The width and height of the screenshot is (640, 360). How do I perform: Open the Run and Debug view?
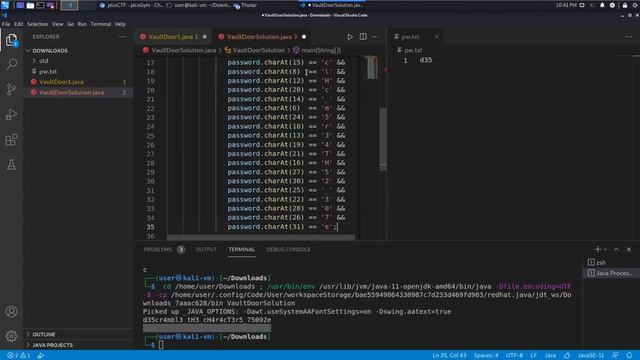point(11,114)
